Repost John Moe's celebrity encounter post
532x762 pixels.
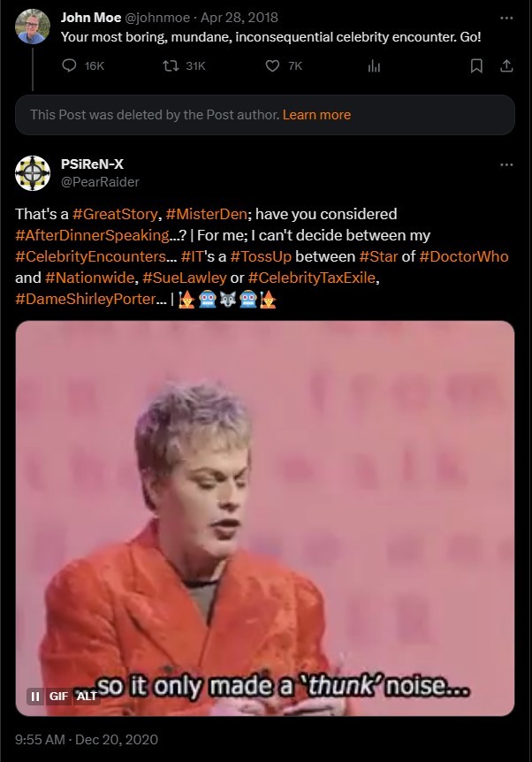(x=171, y=65)
